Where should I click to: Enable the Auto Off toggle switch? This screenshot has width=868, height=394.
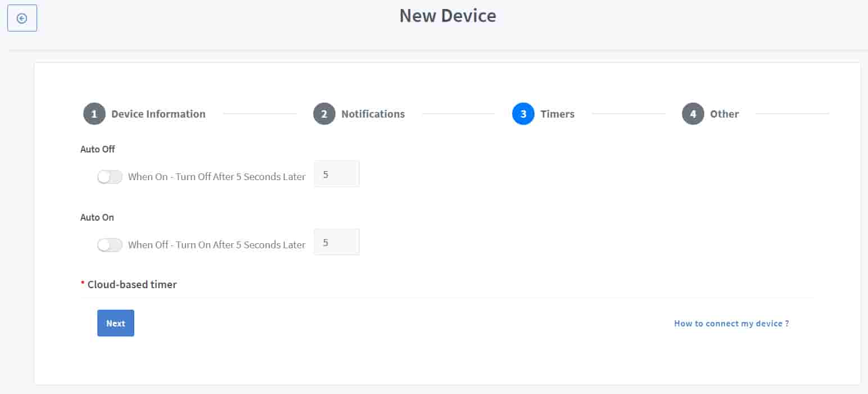click(110, 177)
